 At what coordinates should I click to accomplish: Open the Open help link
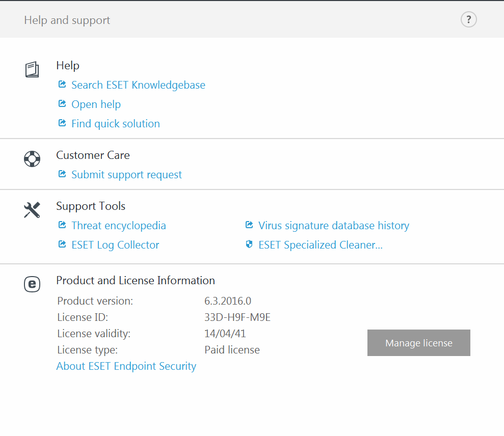pyautogui.click(x=96, y=104)
